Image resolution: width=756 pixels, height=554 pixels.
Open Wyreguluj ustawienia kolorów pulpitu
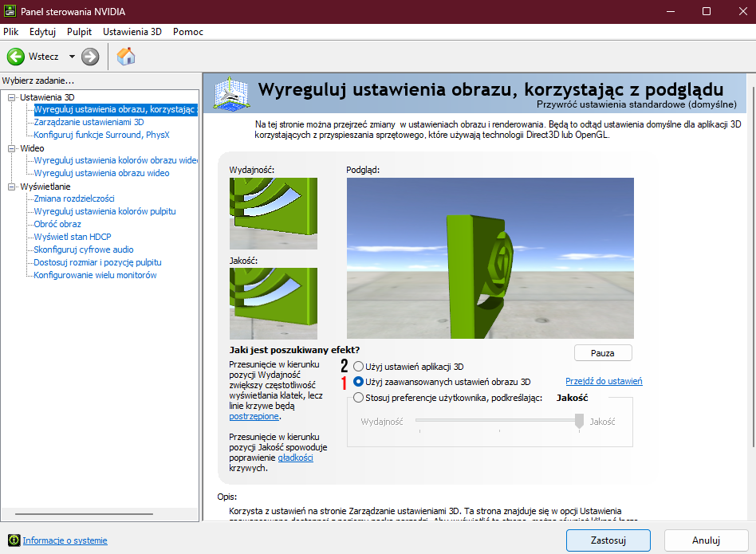coord(104,211)
